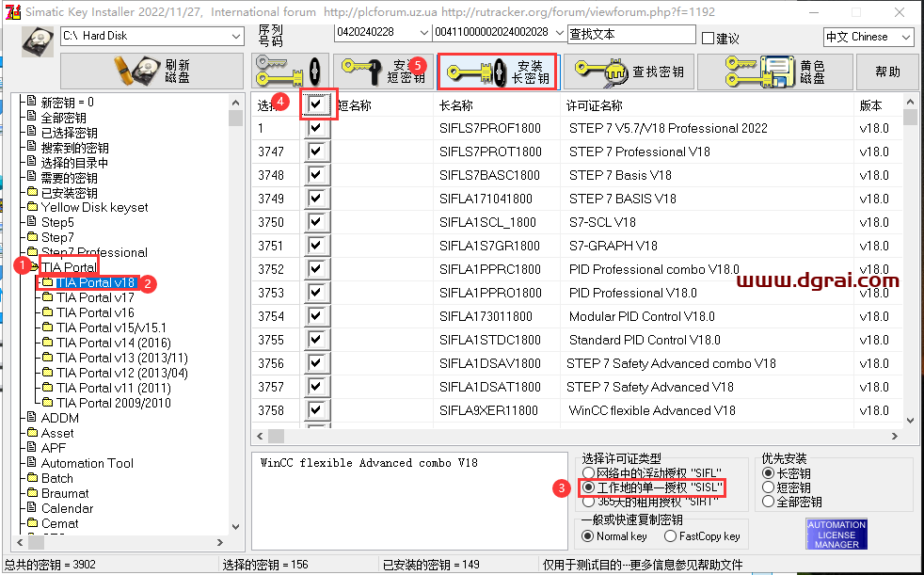Screen dimensions: 924x575
Task: Select 需要的密钥 tree item
Action: coord(70,178)
